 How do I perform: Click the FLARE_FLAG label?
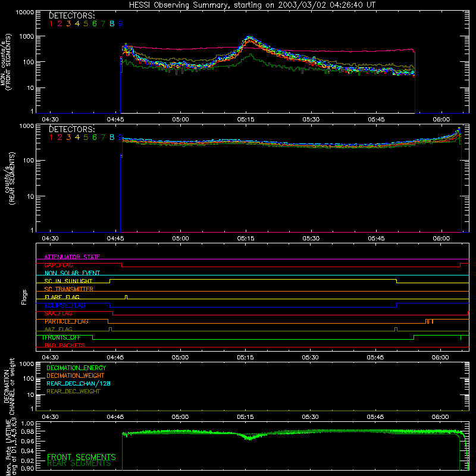coord(62,297)
